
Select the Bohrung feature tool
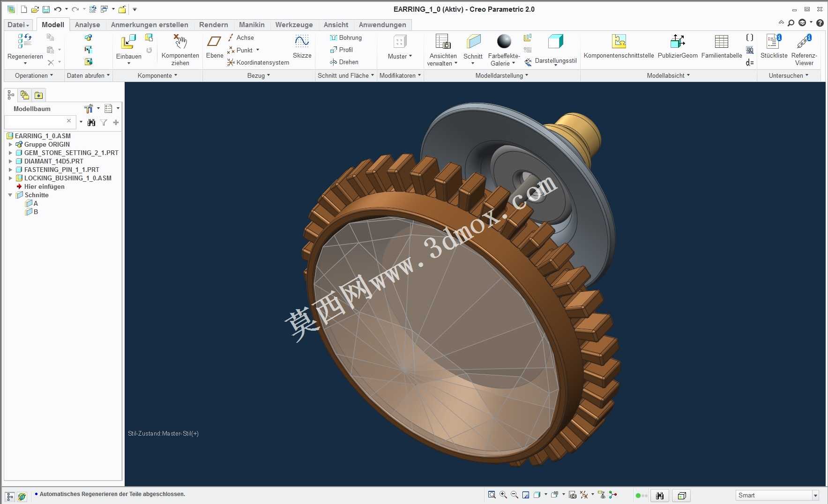coord(346,37)
